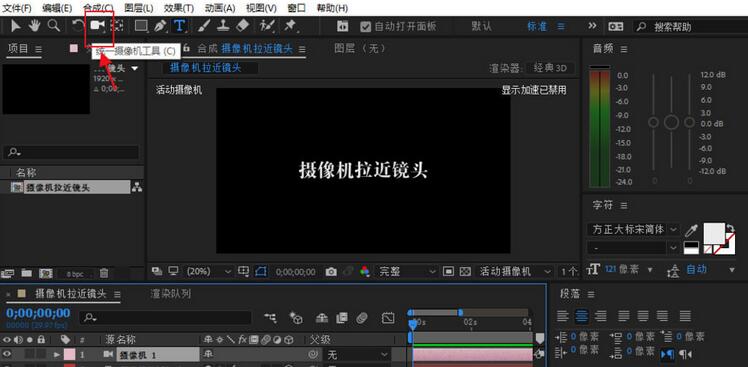Center align text in Paragraph panel

point(582,315)
